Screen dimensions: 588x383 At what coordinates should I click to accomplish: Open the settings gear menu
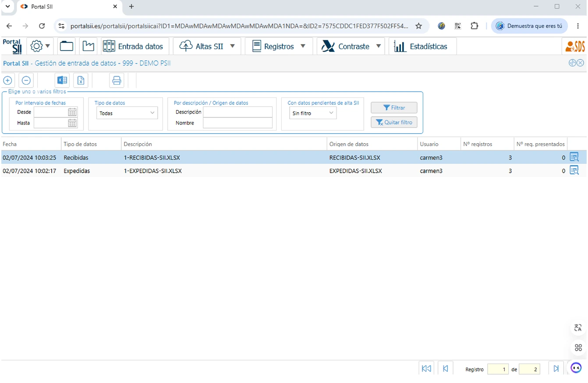40,46
